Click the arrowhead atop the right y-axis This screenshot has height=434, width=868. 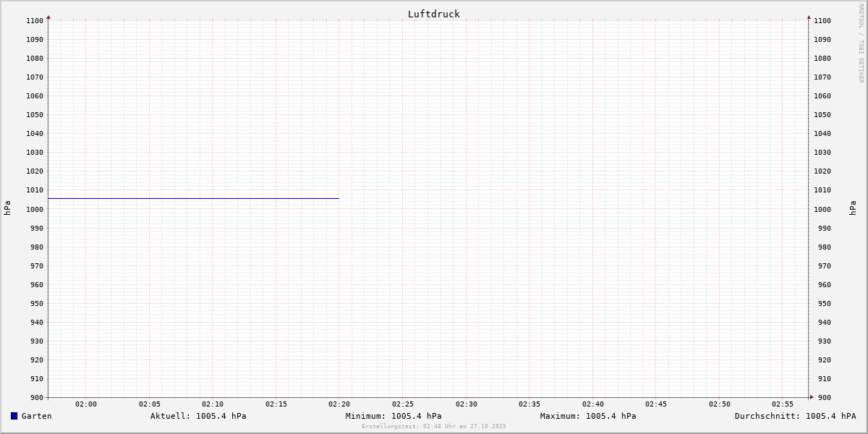[809, 17]
